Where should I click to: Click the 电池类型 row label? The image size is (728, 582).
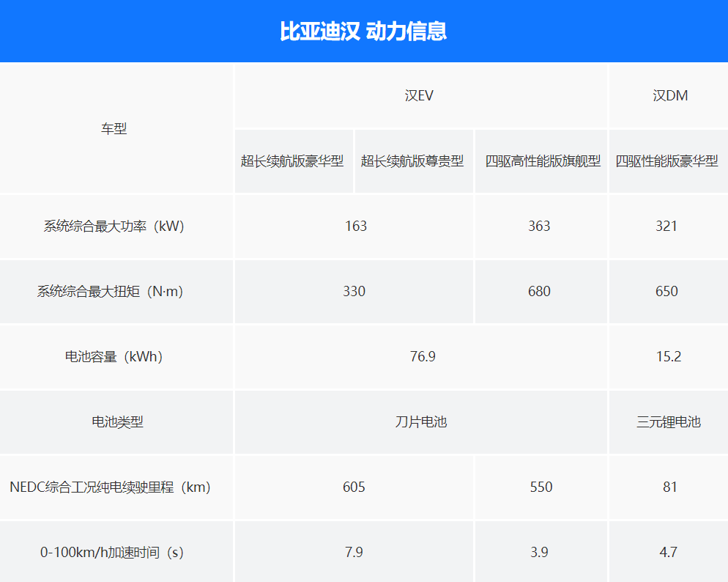pos(116,422)
